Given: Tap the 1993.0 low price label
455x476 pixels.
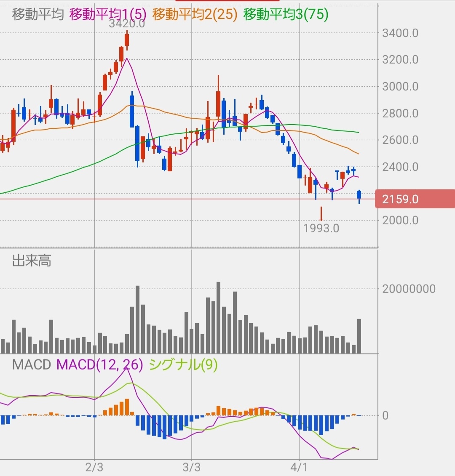Looking at the screenshot, I should click(321, 228).
